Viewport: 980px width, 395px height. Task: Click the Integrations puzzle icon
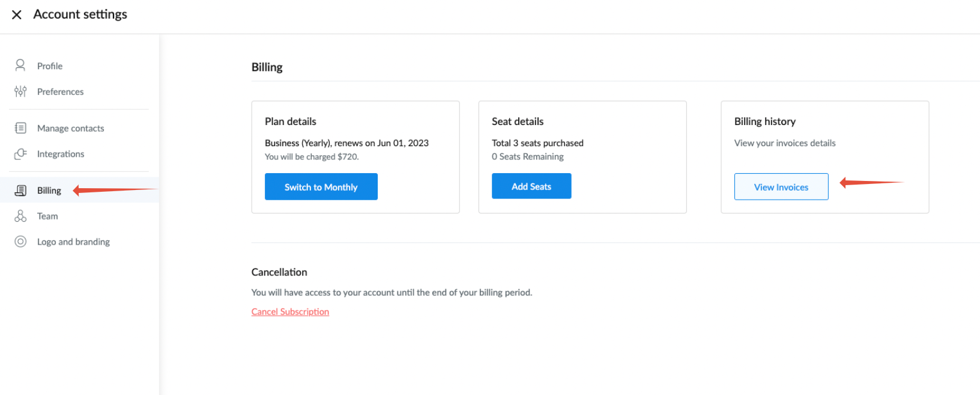(20, 154)
